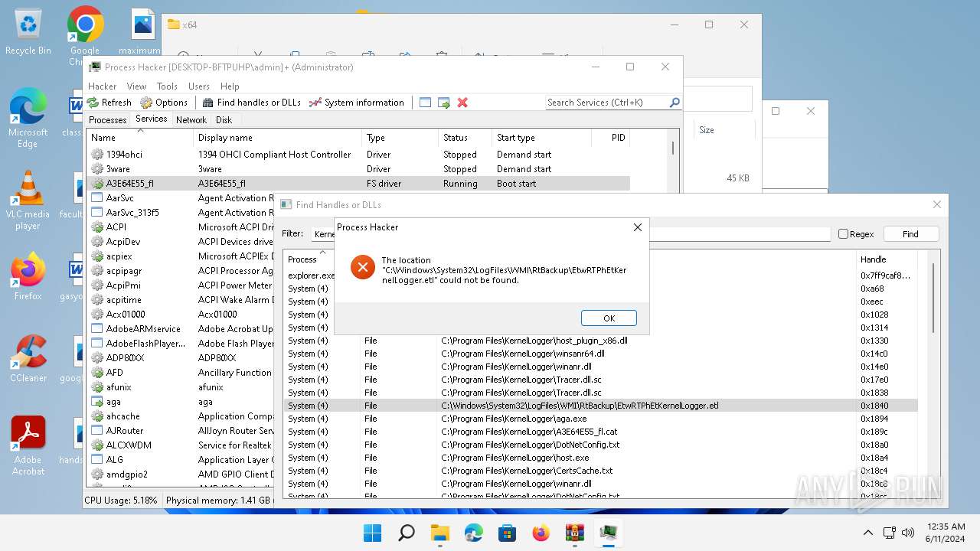Click the Process Hacker taskbar icon
This screenshot has height=551, width=980.
(609, 533)
